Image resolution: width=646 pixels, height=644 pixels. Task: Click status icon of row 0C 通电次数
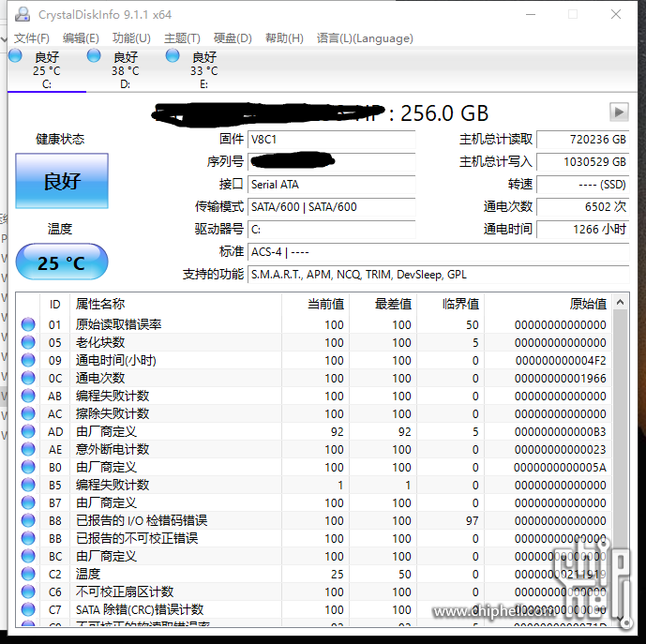(28, 378)
